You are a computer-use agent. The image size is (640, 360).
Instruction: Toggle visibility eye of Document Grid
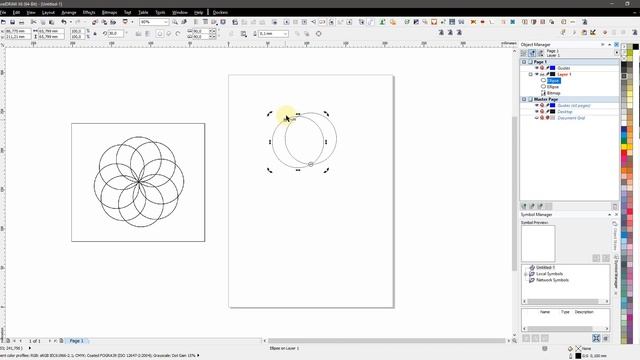pos(537,118)
